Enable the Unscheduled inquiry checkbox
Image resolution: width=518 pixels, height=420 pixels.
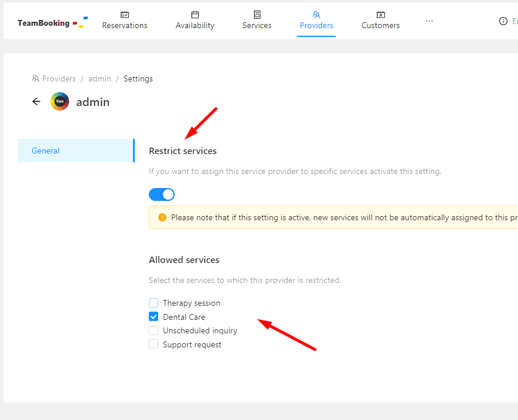click(154, 330)
